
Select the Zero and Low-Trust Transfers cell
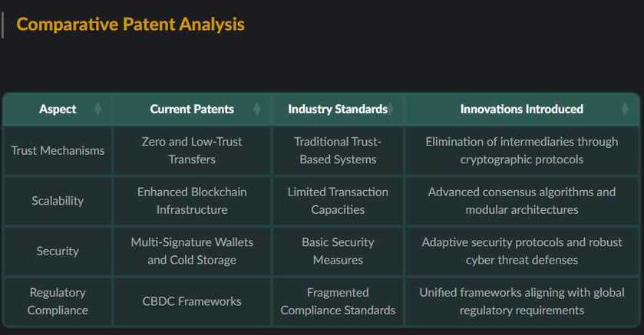tap(192, 150)
